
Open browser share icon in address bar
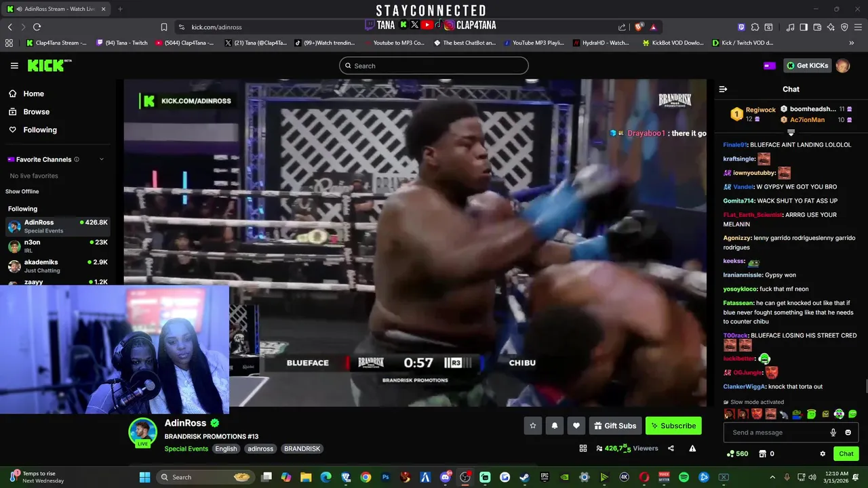click(x=622, y=27)
